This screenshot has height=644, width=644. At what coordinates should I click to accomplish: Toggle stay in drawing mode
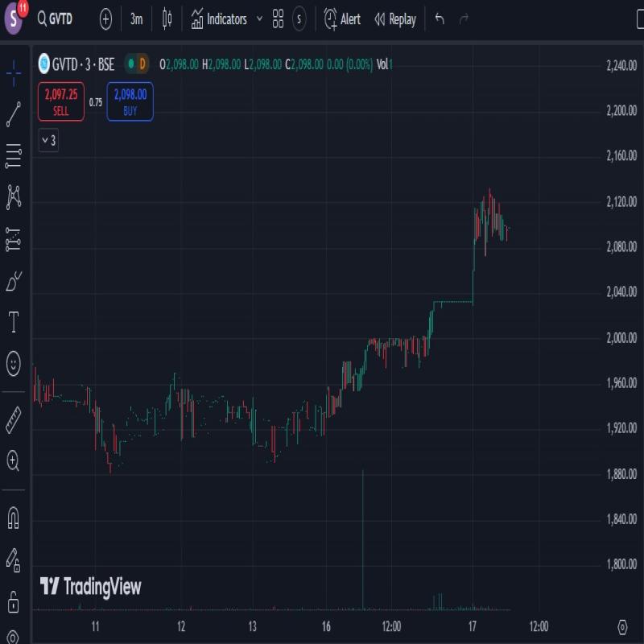14,559
